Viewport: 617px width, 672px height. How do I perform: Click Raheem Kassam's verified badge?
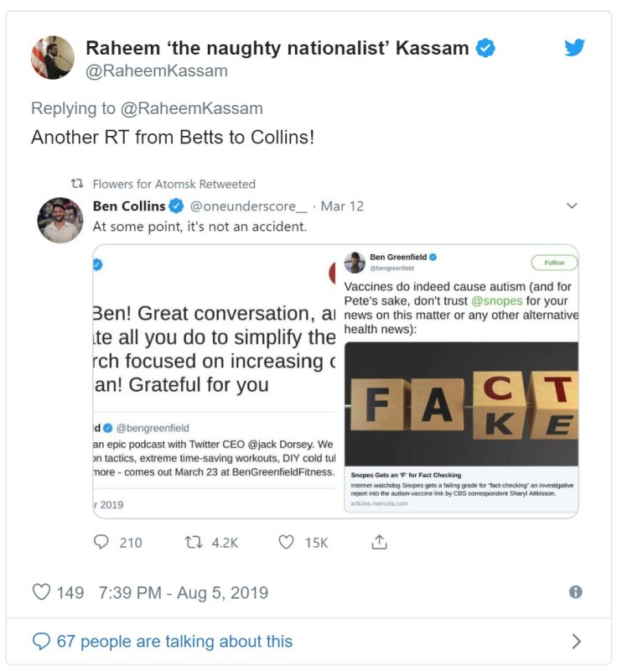coord(485,48)
